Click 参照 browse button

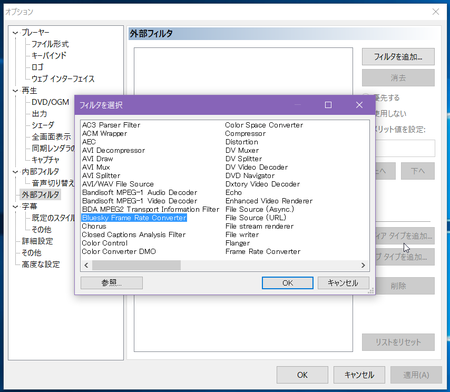(112, 283)
